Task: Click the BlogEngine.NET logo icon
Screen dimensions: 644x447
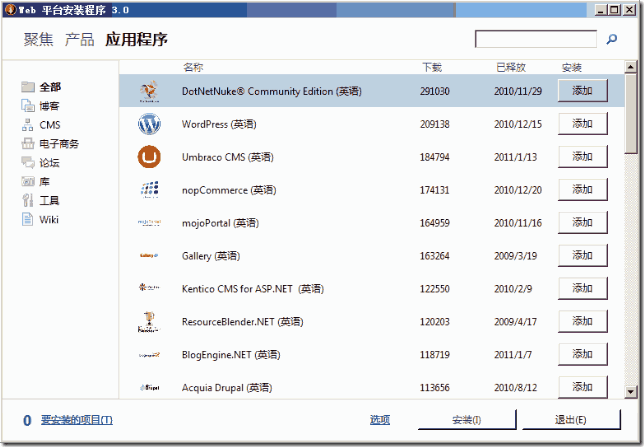Action: (149, 355)
